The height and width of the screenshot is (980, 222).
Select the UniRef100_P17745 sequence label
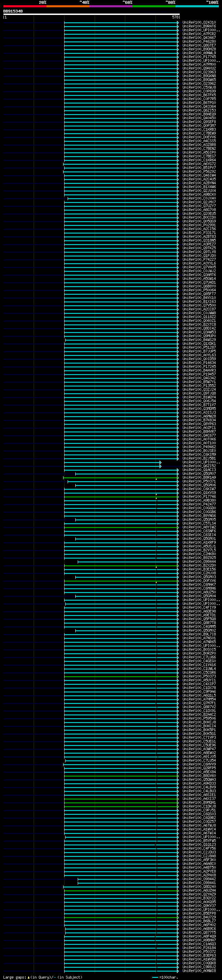point(199,57)
